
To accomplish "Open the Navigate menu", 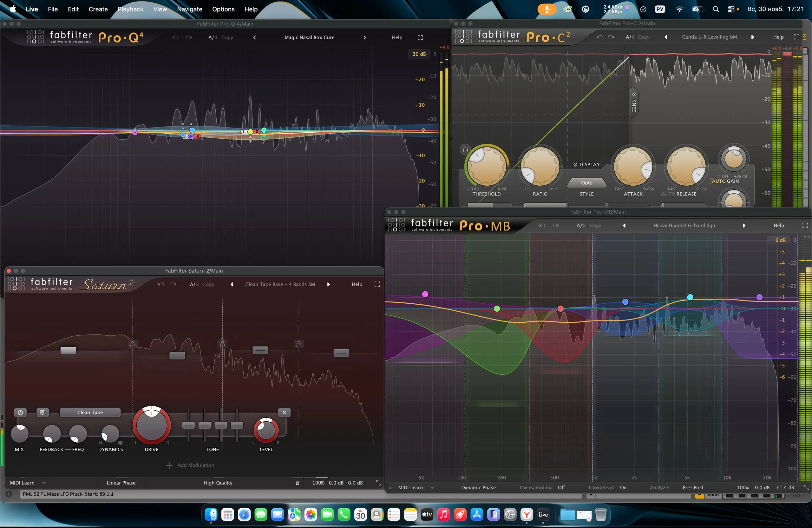I will 190,9.
